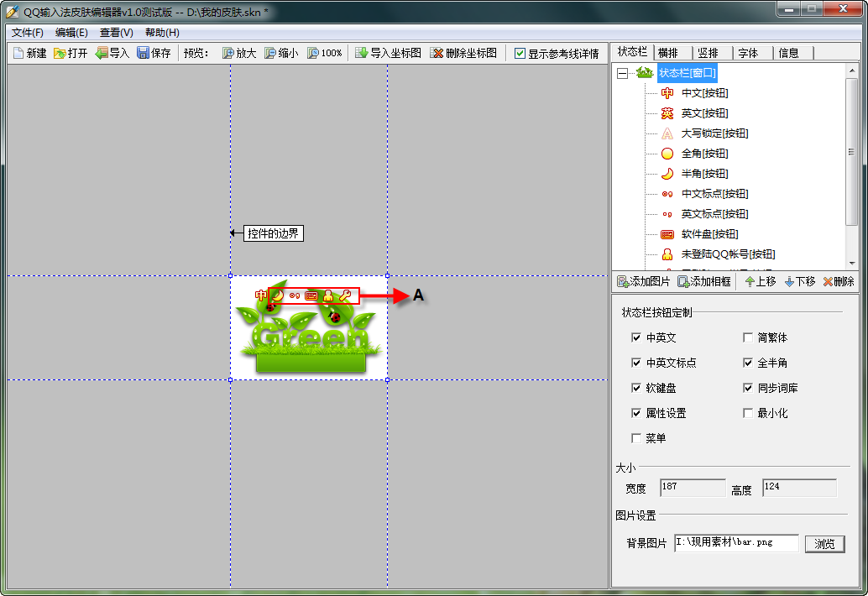This screenshot has width=868, height=596.
Task: Switch to the 竖排 tab
Action: point(713,53)
